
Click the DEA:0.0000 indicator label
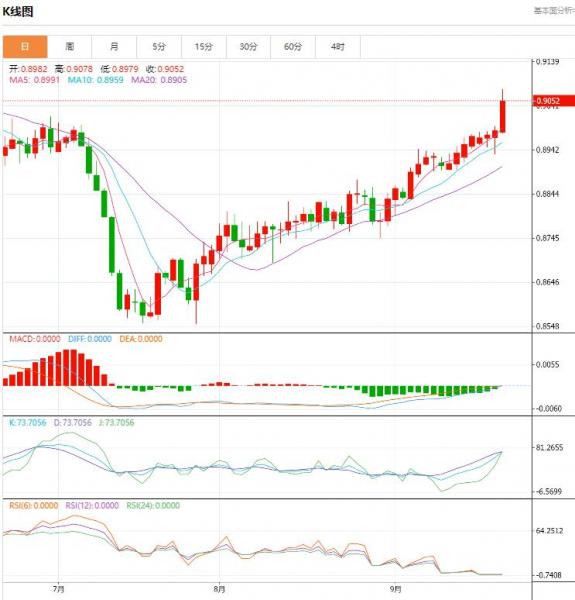coord(141,339)
